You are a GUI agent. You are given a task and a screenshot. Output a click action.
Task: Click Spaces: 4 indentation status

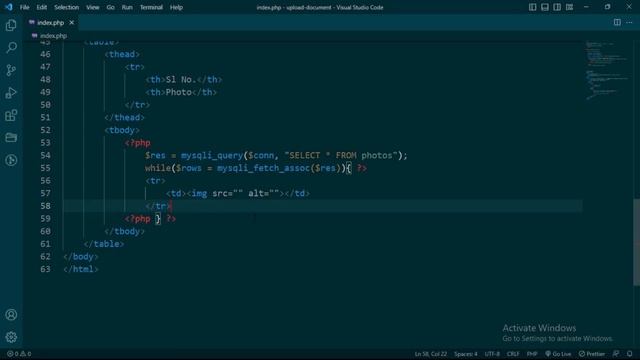tap(465, 354)
